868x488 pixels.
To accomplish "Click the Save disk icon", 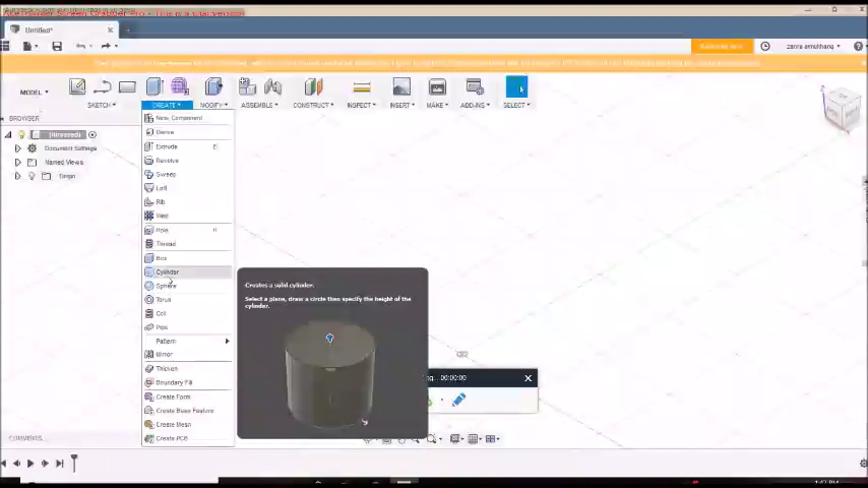I will point(57,46).
